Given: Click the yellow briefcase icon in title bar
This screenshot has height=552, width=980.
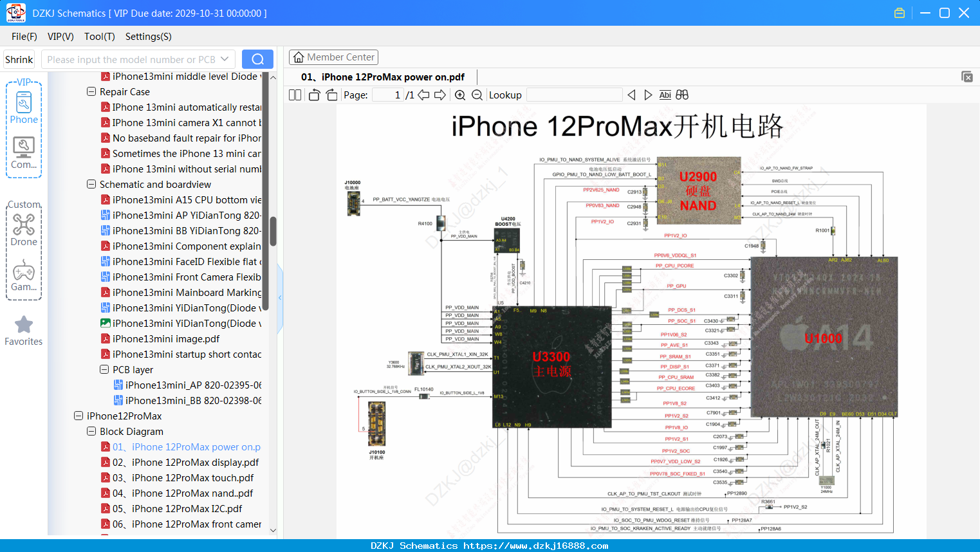Looking at the screenshot, I should coord(900,13).
